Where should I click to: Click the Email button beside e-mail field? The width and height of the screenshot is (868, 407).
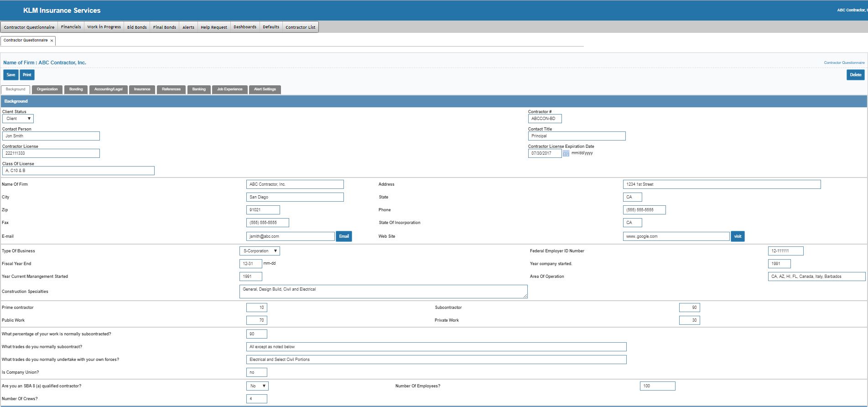344,236
